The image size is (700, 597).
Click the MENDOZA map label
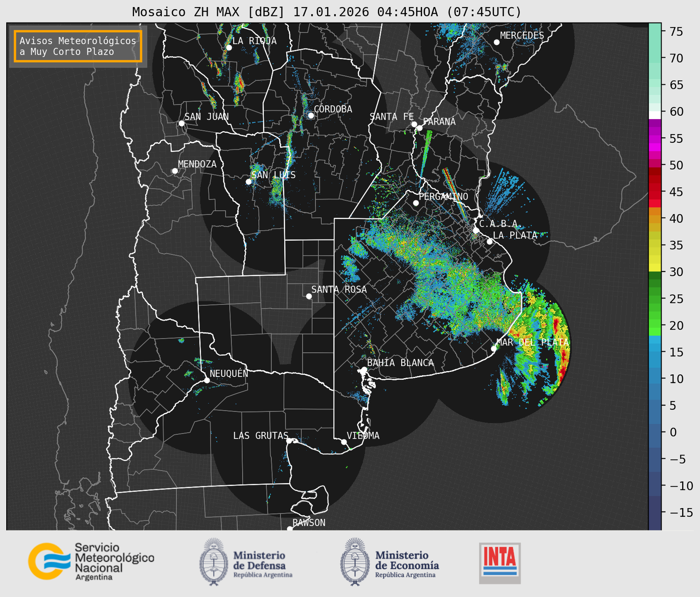coord(197,164)
